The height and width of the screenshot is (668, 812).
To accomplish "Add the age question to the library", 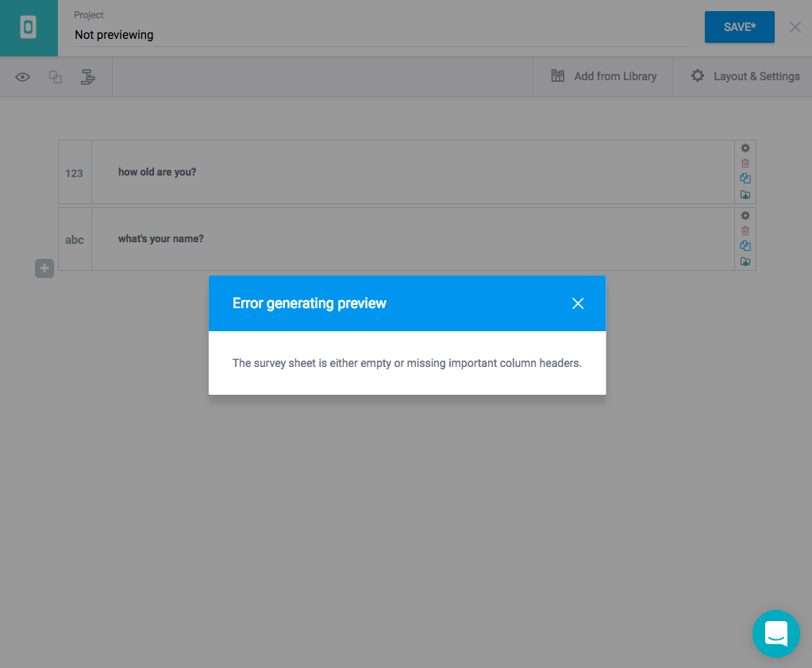I will (745, 194).
